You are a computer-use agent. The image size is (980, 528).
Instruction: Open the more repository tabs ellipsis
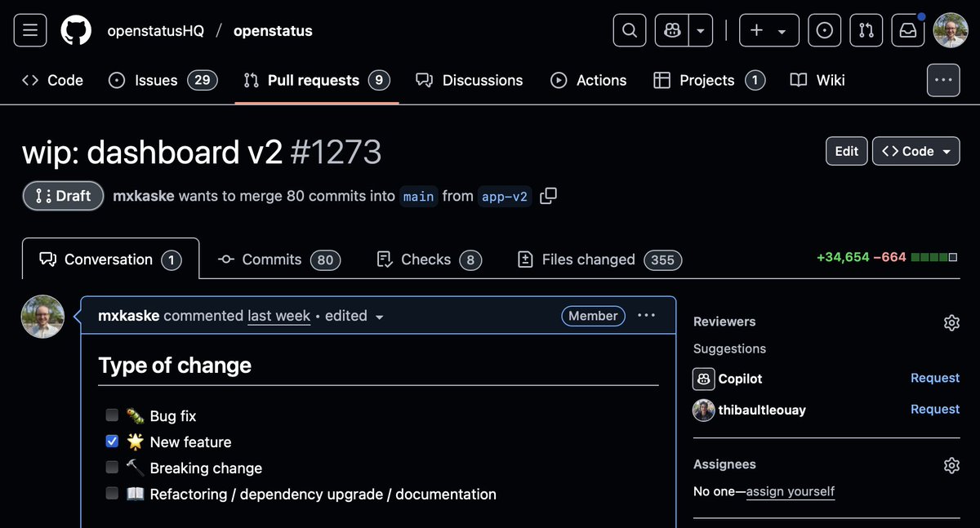[943, 80]
